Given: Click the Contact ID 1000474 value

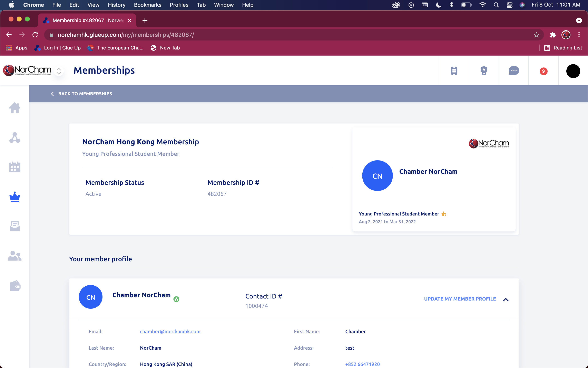Looking at the screenshot, I should tap(257, 306).
